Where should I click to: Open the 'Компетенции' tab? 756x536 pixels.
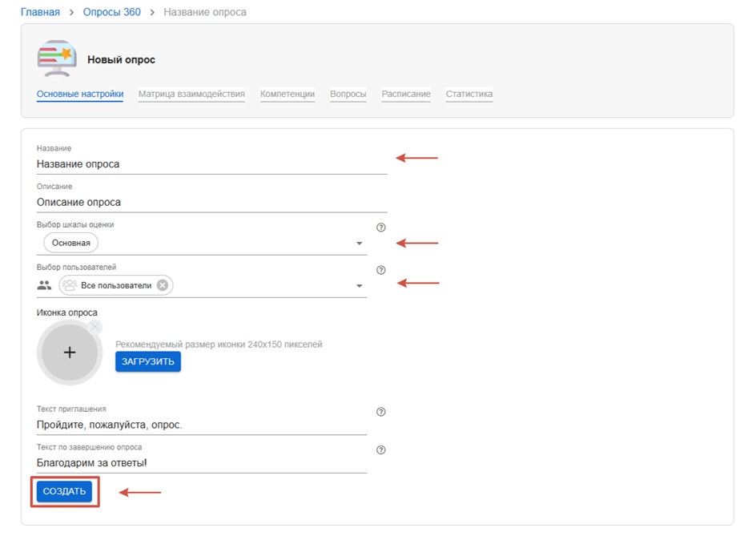[287, 95]
